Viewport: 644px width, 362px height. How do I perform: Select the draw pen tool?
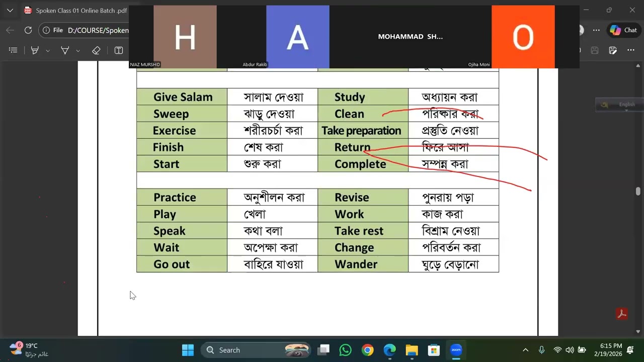(x=65, y=50)
